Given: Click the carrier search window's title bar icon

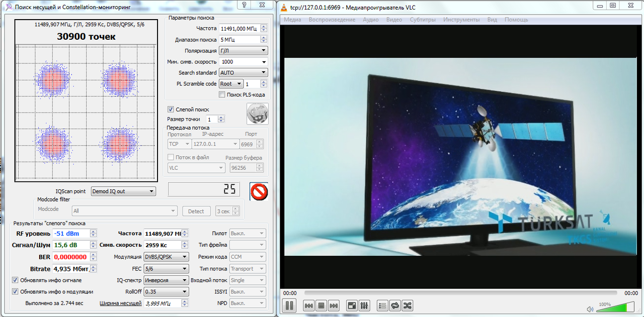Looking at the screenshot, I should point(9,7).
